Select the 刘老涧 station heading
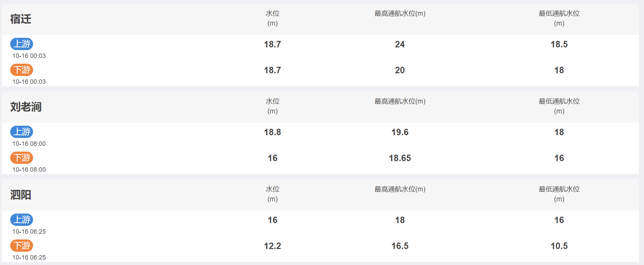The image size is (644, 265). [26, 107]
